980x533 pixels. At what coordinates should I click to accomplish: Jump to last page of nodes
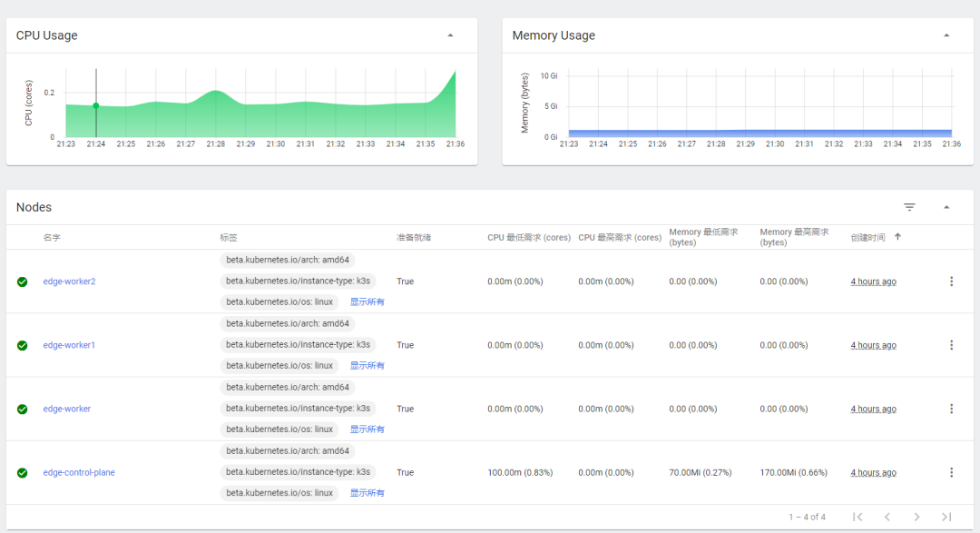click(946, 517)
